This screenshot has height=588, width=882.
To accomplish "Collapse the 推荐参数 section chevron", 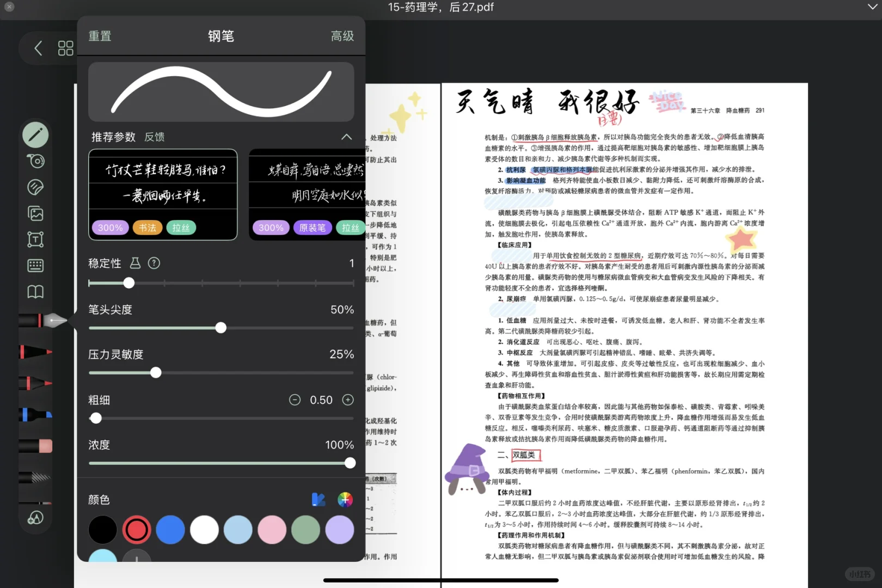I will tap(346, 137).
